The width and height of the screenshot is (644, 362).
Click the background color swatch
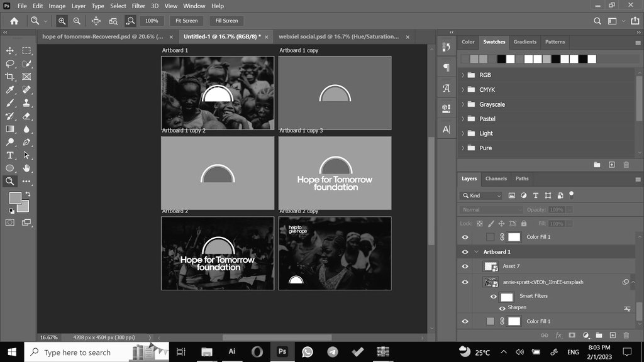(x=25, y=207)
